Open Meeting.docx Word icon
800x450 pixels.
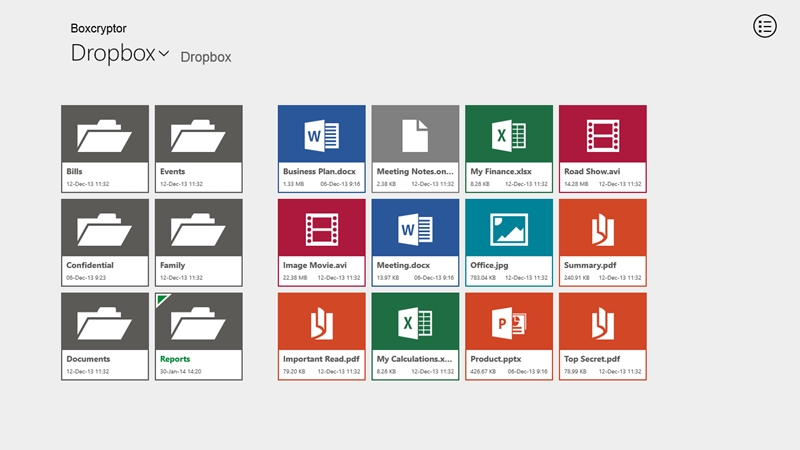pyautogui.click(x=415, y=230)
